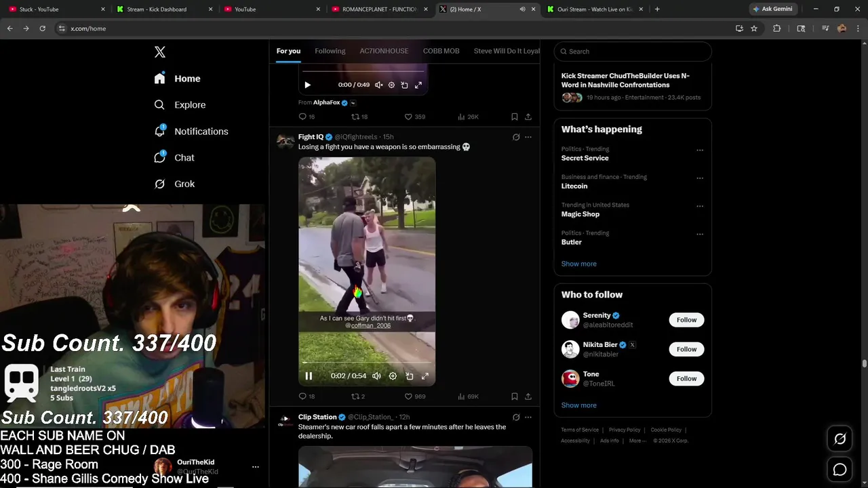Expand the More footer links
Screen dimensions: 868x488
tap(637, 441)
